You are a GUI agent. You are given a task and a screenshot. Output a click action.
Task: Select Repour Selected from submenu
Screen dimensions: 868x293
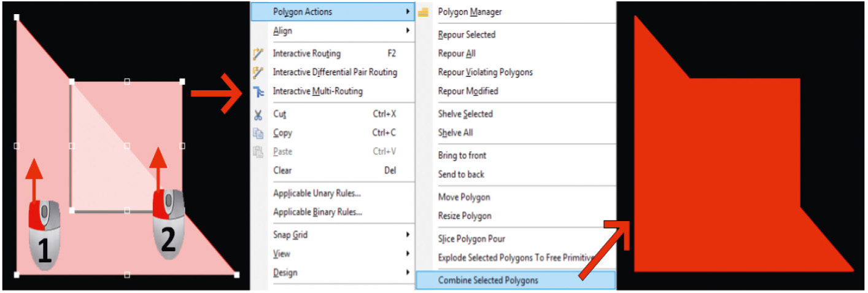click(467, 35)
